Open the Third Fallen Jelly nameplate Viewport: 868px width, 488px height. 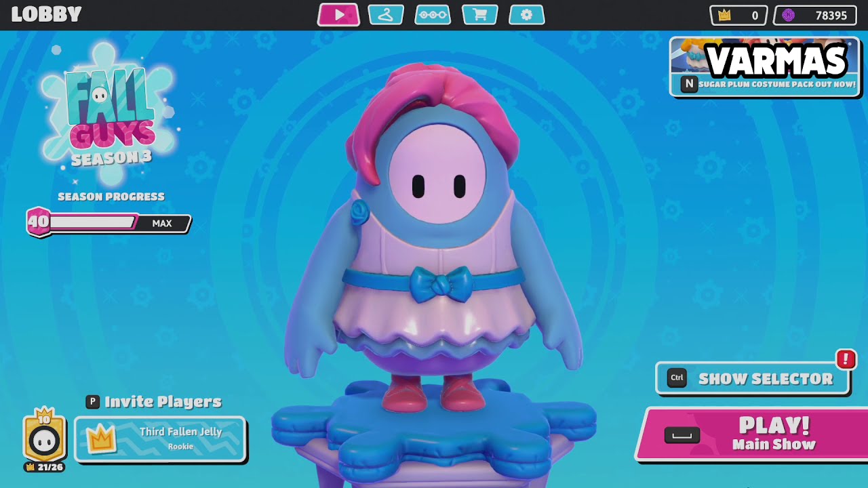pos(160,439)
